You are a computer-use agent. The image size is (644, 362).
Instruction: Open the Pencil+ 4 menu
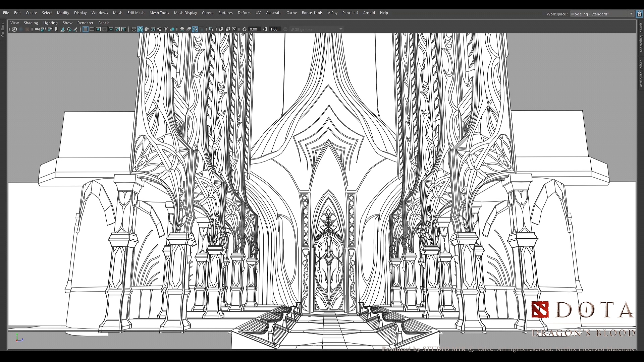click(x=350, y=13)
